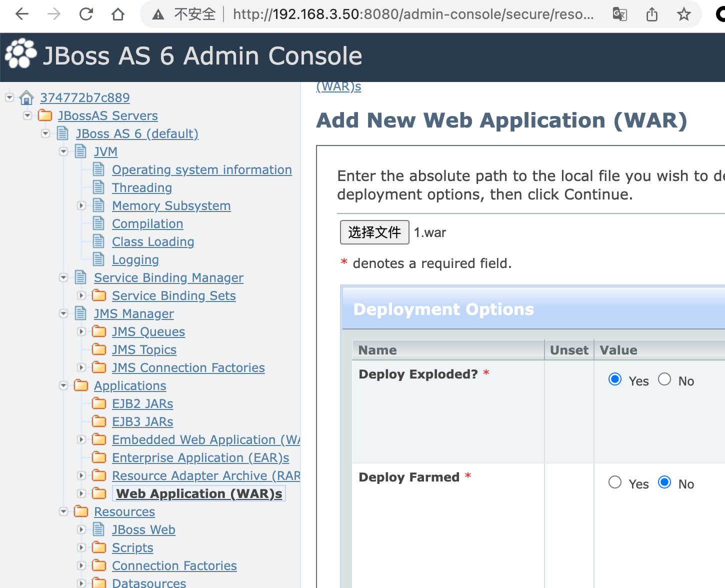
Task: Select No for Deploy Exploded
Action: 664,379
